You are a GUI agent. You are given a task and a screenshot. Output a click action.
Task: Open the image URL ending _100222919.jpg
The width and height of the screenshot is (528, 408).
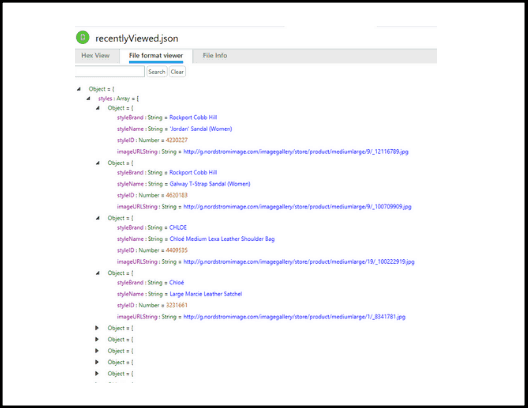coord(299,262)
